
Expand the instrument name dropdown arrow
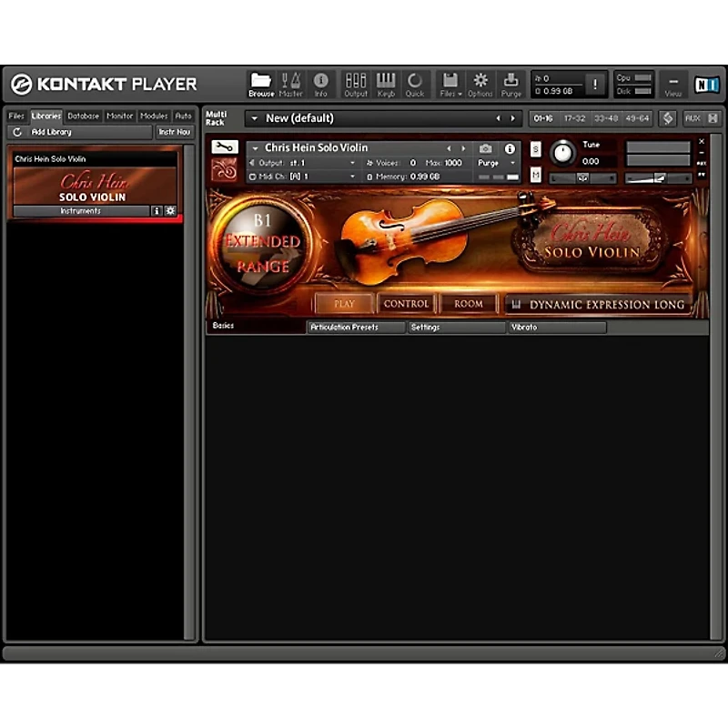point(255,148)
